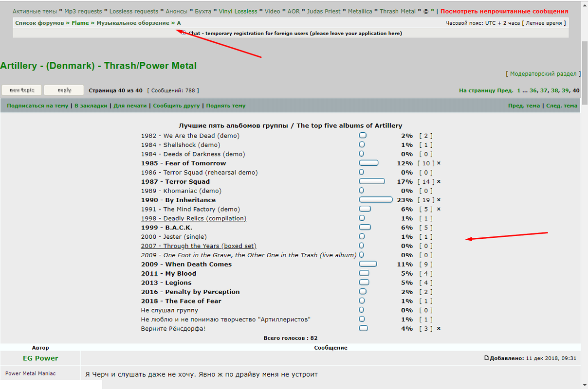Start a new topic

point(22,90)
